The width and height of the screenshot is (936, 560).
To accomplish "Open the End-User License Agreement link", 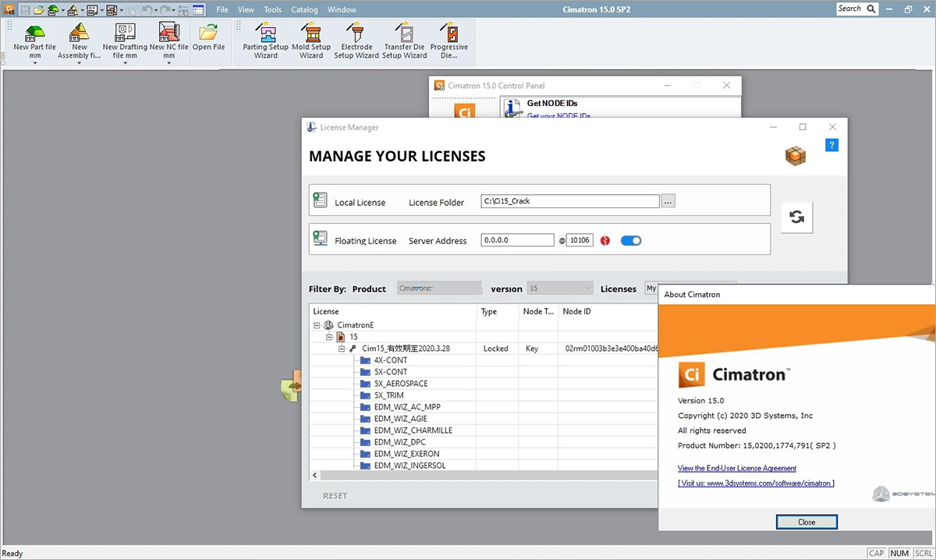I will tap(736, 468).
